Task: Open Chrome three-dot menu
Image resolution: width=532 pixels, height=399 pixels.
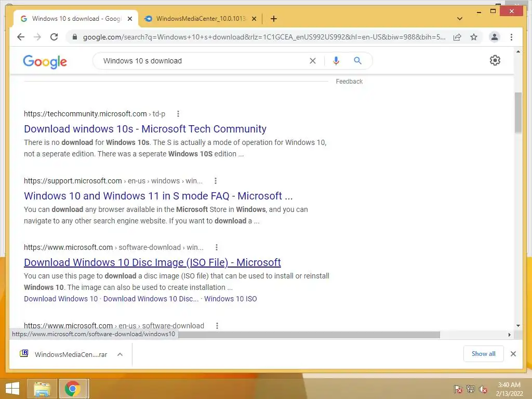Action: tap(511, 37)
